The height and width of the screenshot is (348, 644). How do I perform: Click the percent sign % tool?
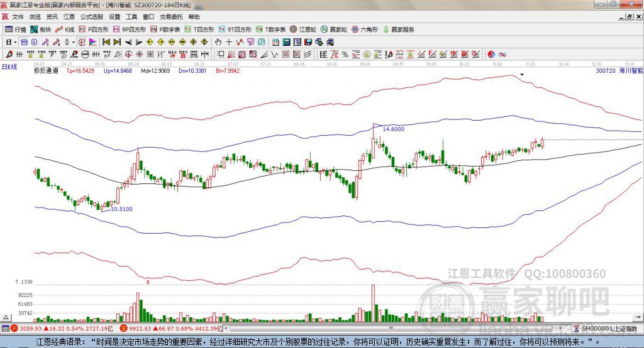345,54
